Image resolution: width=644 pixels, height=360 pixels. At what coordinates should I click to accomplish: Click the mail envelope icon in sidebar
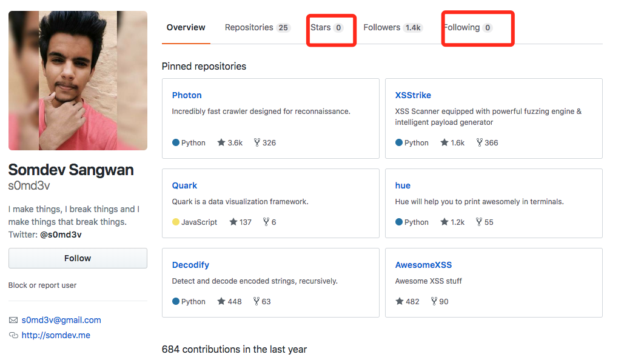(13, 320)
